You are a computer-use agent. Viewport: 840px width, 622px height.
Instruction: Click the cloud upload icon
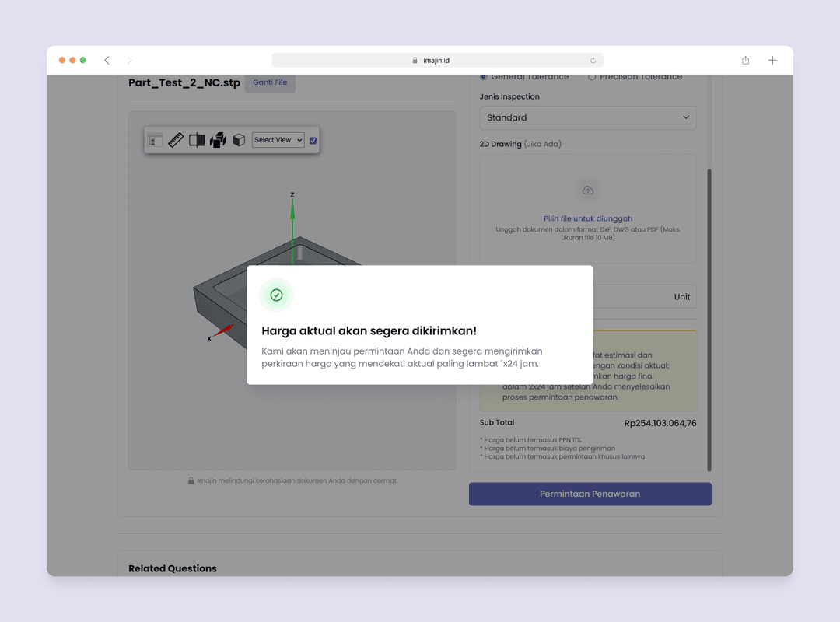tap(588, 190)
